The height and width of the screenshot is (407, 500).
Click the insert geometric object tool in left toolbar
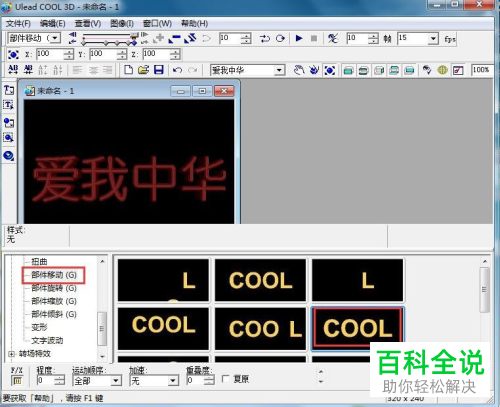coord(9,155)
